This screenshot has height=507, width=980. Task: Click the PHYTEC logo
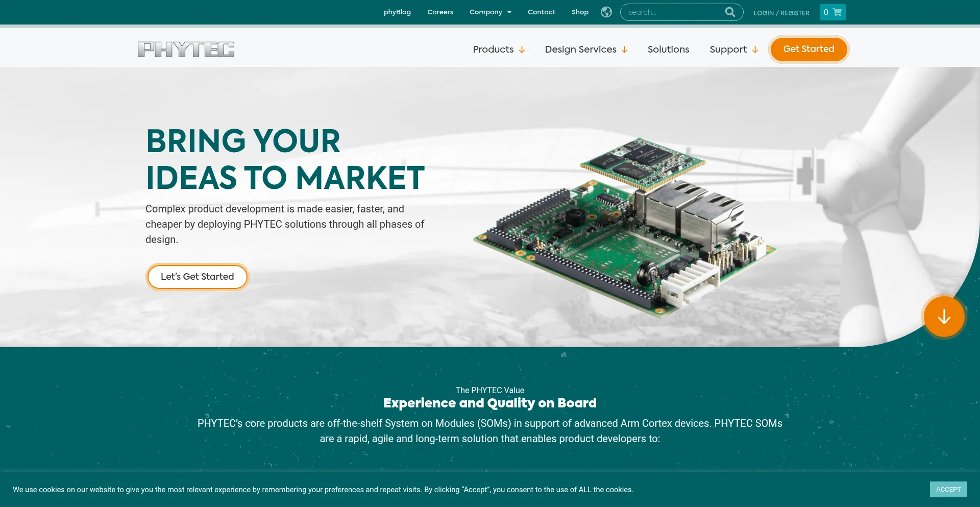point(186,49)
